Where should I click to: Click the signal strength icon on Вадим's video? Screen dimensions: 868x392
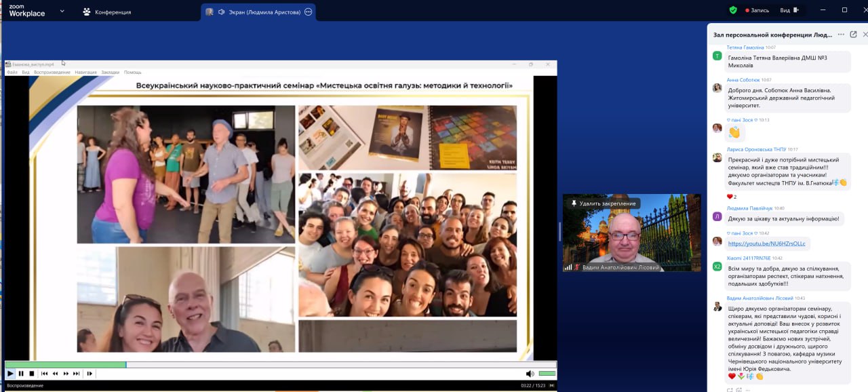pos(568,267)
